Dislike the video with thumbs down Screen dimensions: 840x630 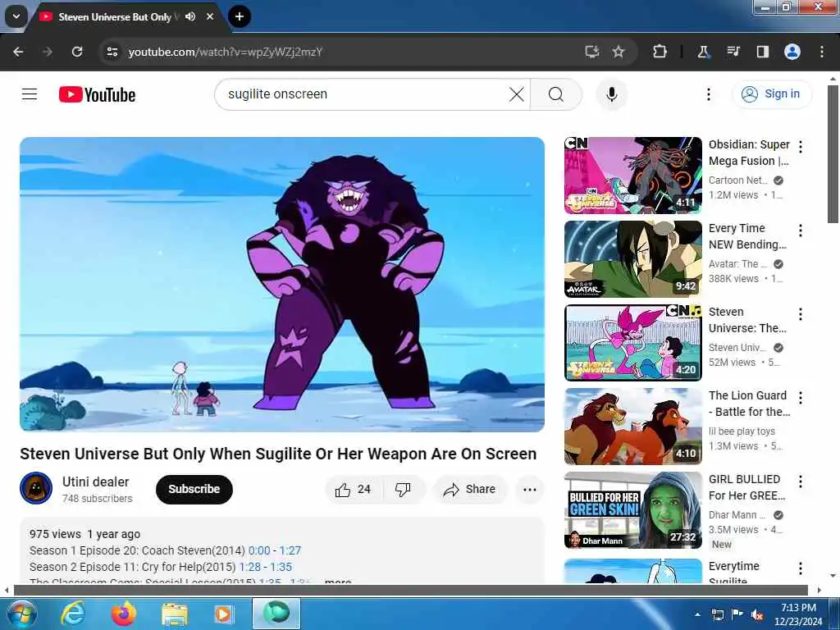(403, 489)
